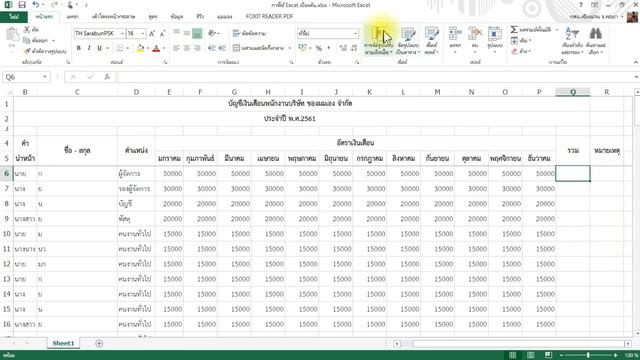Click the Increase Indent icon
Screen dimensions: 640x360
tap(222, 48)
